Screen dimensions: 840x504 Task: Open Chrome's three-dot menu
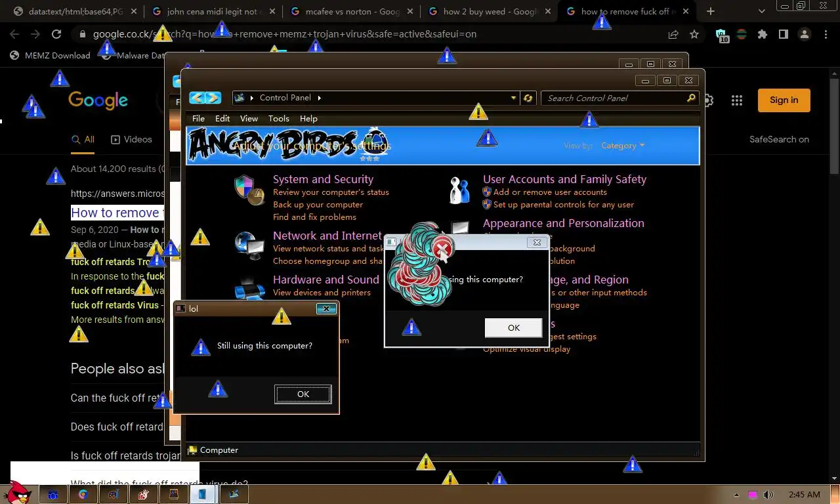825,34
